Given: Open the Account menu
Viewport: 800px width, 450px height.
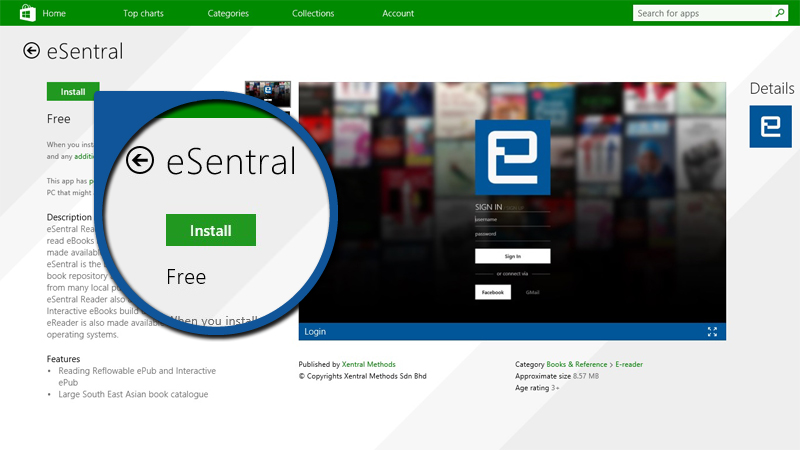Looking at the screenshot, I should pyautogui.click(x=398, y=13).
